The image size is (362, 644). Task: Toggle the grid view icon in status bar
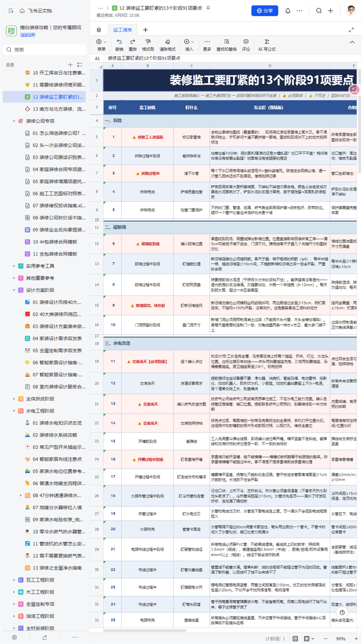click(x=295, y=639)
